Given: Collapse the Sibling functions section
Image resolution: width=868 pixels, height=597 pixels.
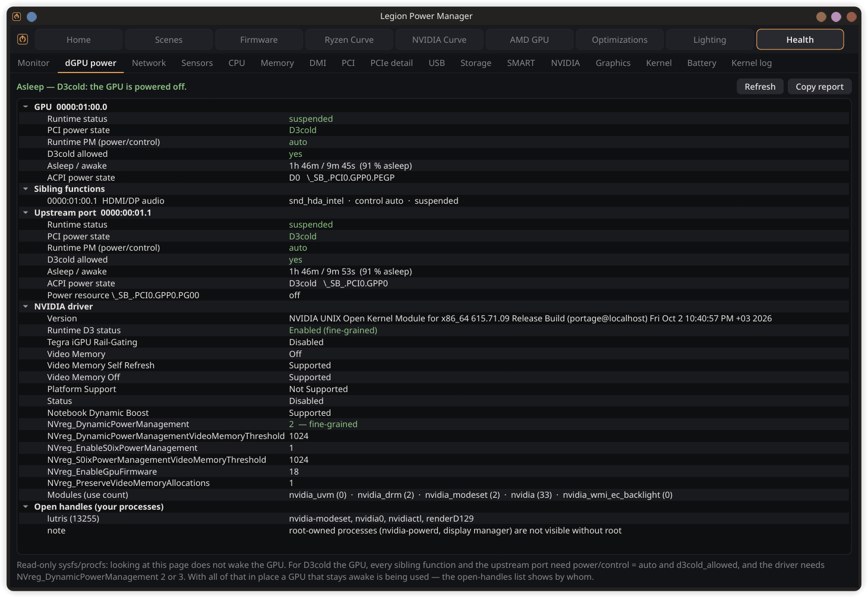Looking at the screenshot, I should pos(26,189).
